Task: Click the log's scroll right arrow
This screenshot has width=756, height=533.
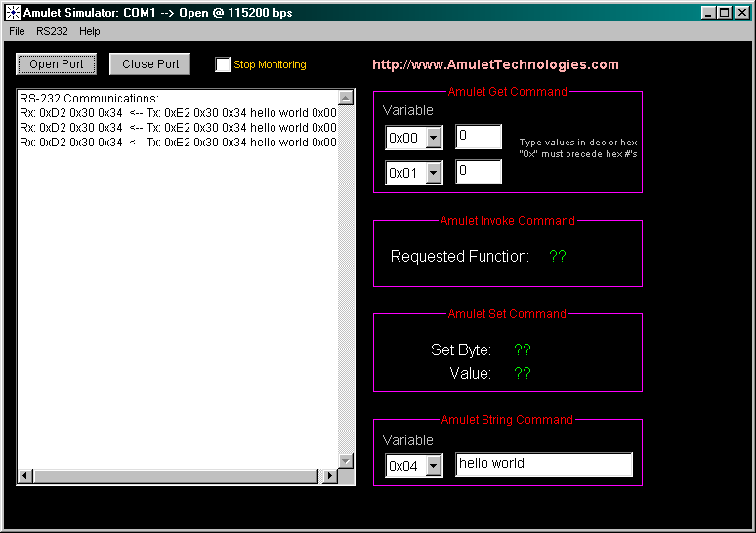Action: [329, 476]
